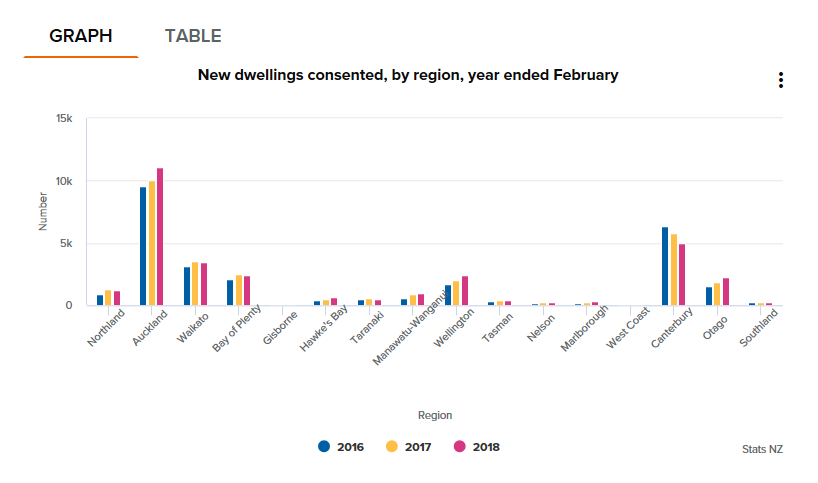Click Wellington's 2018 pink bar

[x=465, y=291]
